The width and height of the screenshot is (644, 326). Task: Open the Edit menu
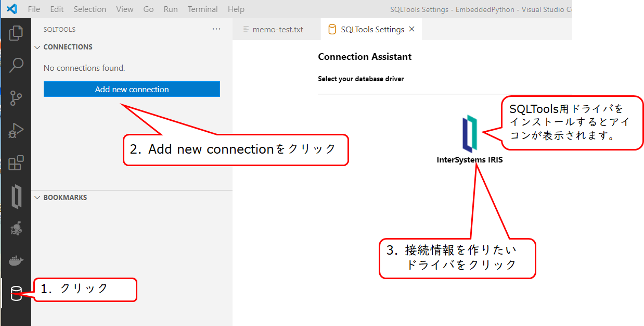click(57, 9)
